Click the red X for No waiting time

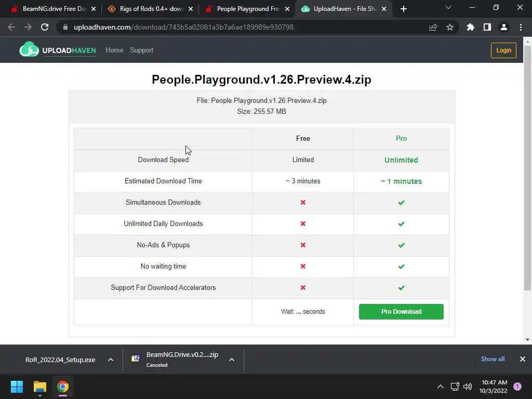point(303,267)
